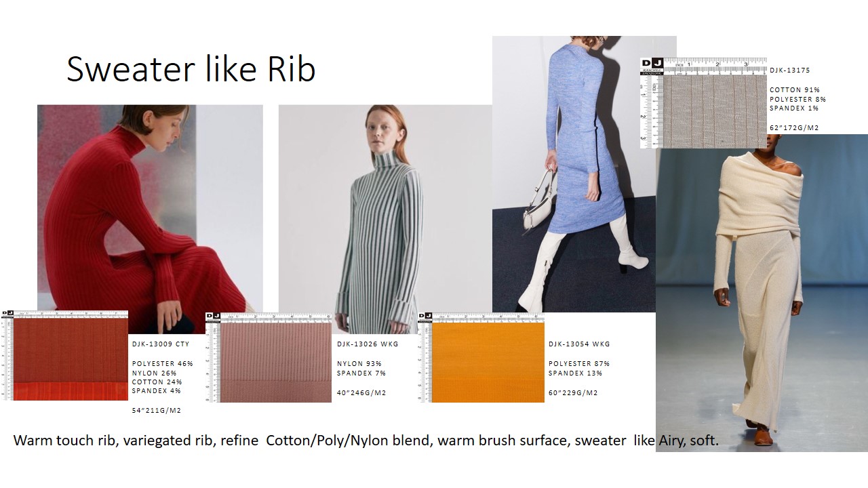This screenshot has height=488, width=868.
Task: Click the inch ruler above beige swatch
Action: pos(715,66)
